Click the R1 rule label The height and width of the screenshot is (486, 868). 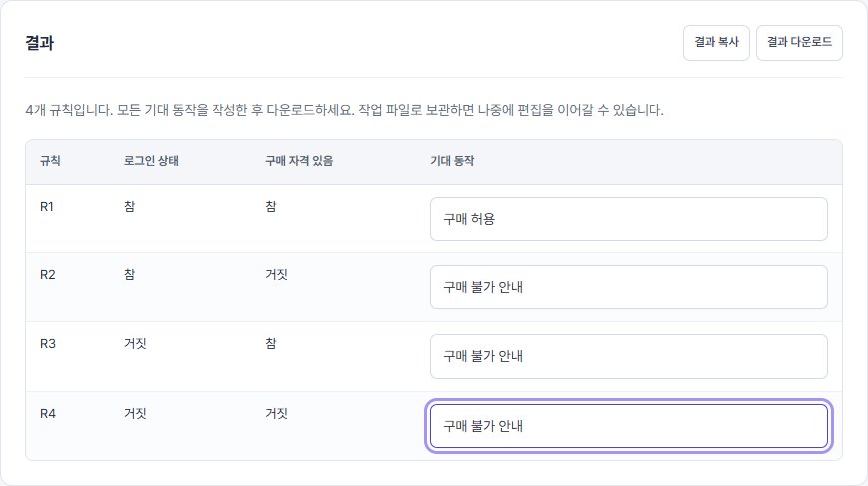point(47,206)
